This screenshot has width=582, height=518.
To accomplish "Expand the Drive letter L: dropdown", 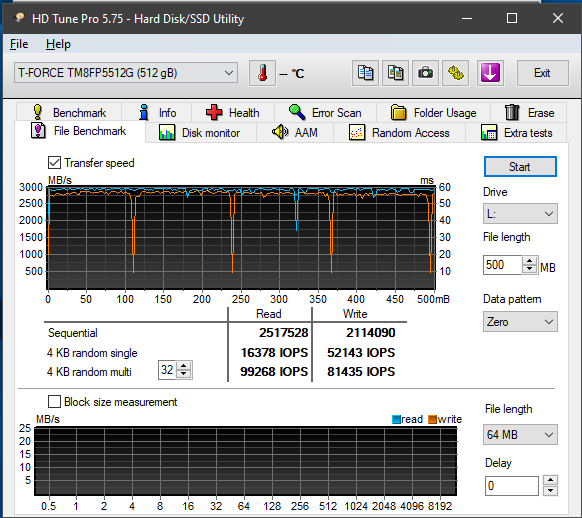I will tap(520, 214).
